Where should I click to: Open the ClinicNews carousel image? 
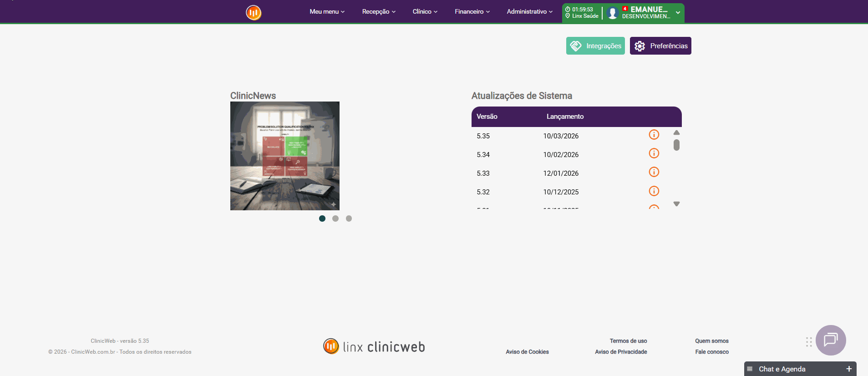(285, 156)
